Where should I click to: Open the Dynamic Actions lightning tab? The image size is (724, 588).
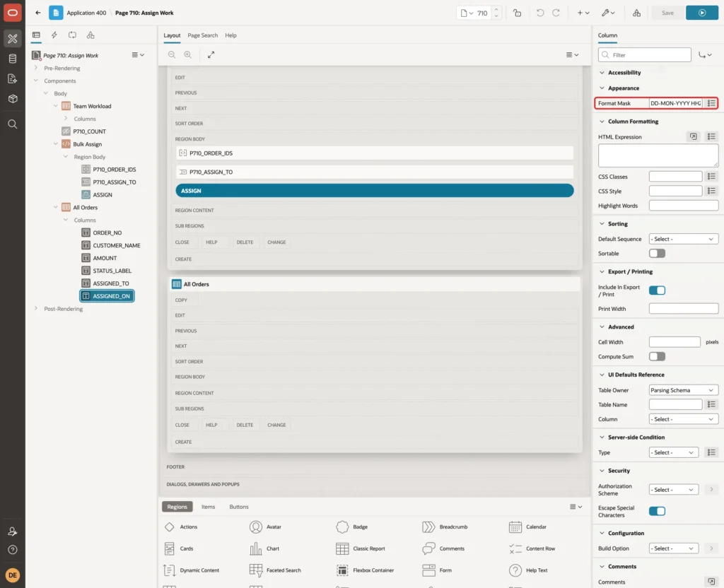point(54,35)
